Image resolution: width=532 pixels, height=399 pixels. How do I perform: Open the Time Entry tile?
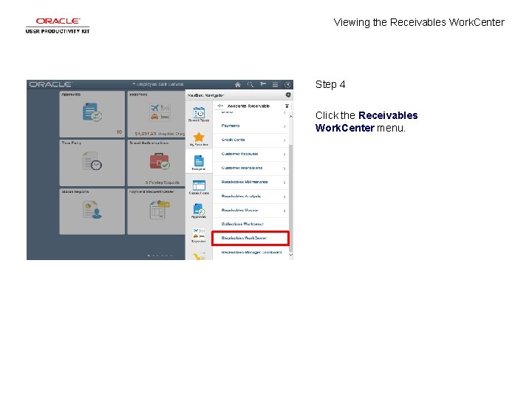[x=92, y=163]
